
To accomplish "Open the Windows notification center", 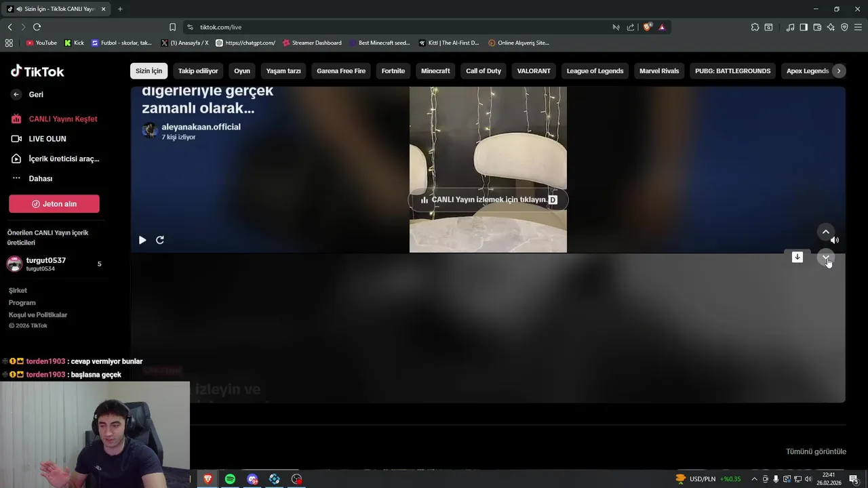I will [x=854, y=479].
